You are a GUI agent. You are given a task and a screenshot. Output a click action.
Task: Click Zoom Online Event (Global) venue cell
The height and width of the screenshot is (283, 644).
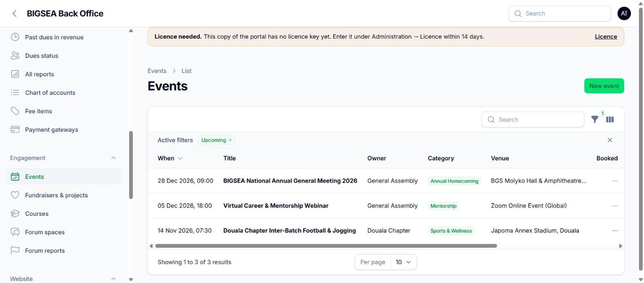coord(529,206)
